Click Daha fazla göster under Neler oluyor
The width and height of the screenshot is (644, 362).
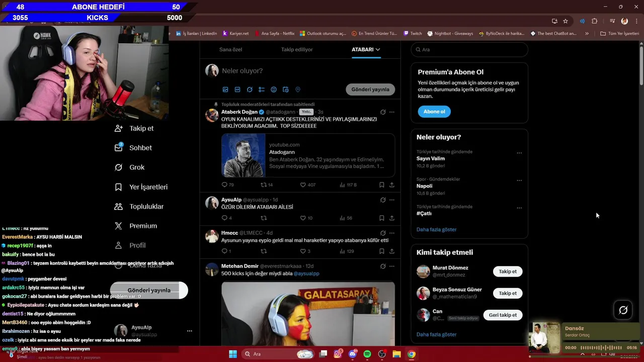tap(436, 229)
